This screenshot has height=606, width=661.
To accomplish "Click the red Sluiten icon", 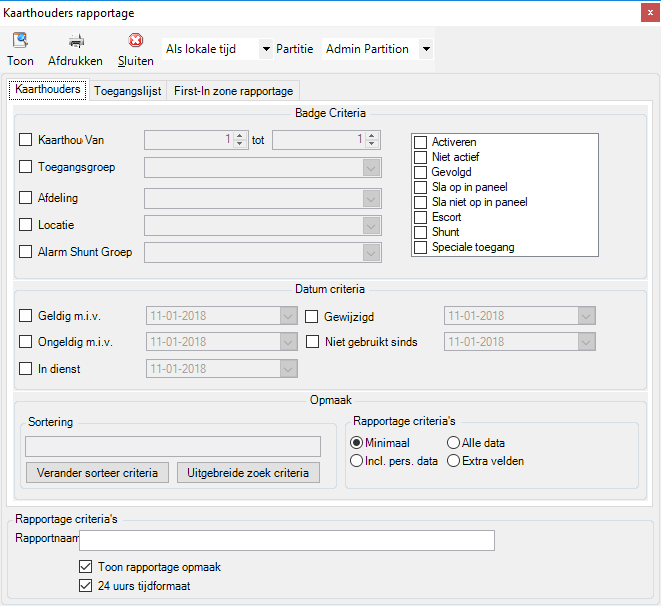I will pyautogui.click(x=136, y=40).
